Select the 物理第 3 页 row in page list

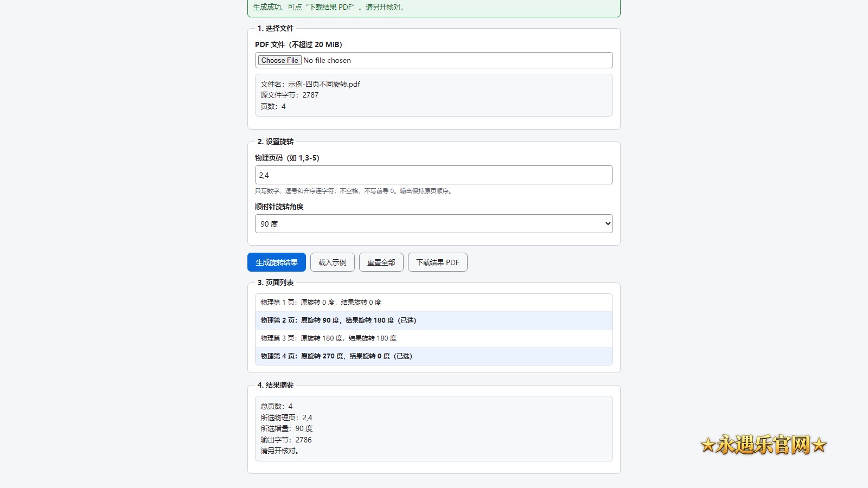pos(434,338)
